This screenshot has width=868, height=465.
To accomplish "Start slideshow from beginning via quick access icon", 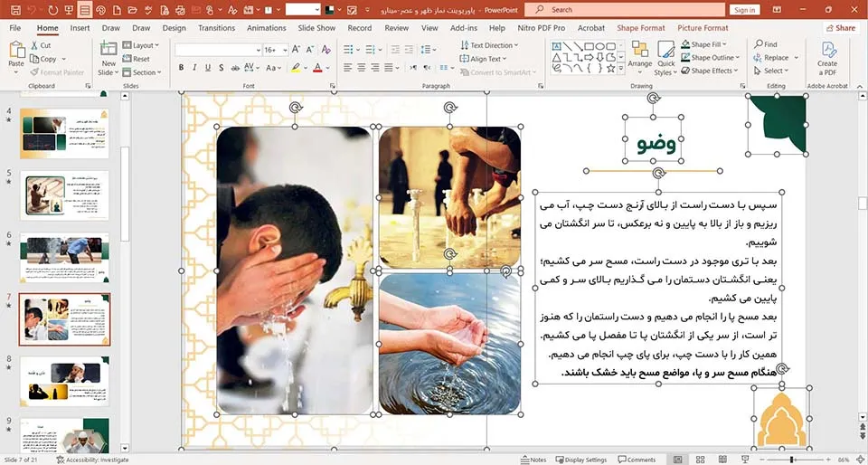I will pos(69,10).
